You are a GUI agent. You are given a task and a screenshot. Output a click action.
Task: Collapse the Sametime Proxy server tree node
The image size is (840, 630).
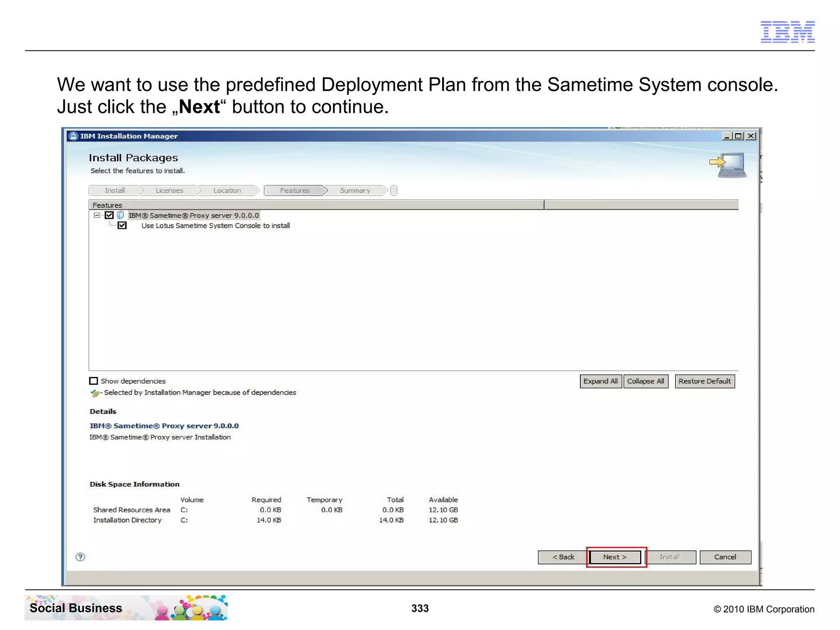[96, 215]
